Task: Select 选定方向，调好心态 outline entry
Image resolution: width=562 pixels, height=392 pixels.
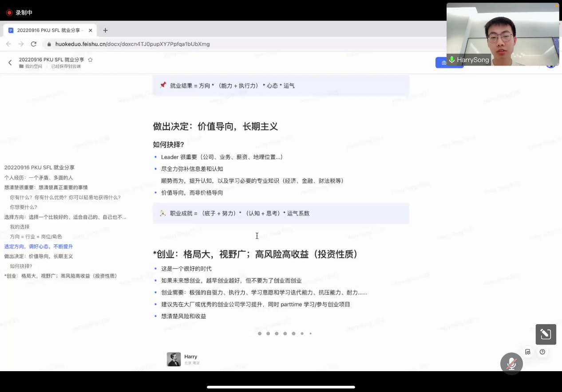Action: (38, 247)
